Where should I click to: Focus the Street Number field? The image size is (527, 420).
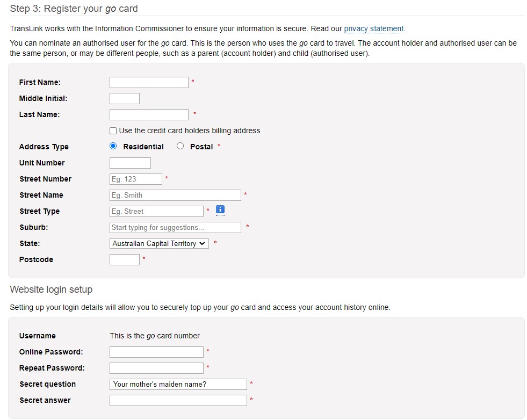[x=136, y=179]
